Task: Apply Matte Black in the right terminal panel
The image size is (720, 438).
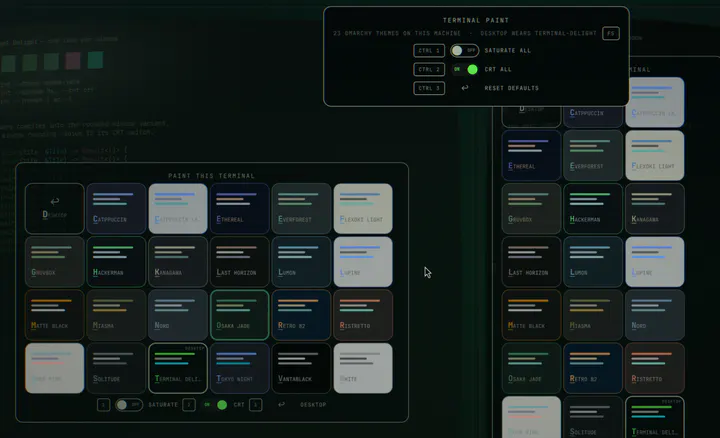Action: point(531,315)
